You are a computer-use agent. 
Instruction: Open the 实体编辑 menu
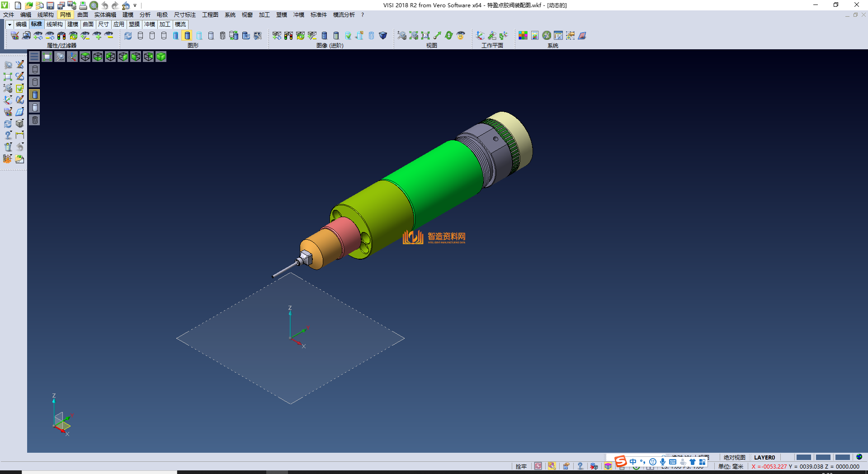(x=105, y=15)
